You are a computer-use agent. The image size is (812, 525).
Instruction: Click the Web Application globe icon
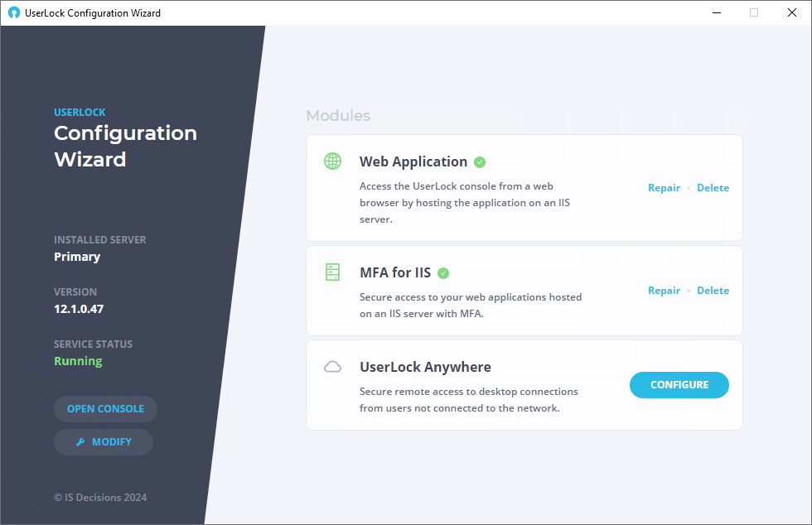pos(332,161)
